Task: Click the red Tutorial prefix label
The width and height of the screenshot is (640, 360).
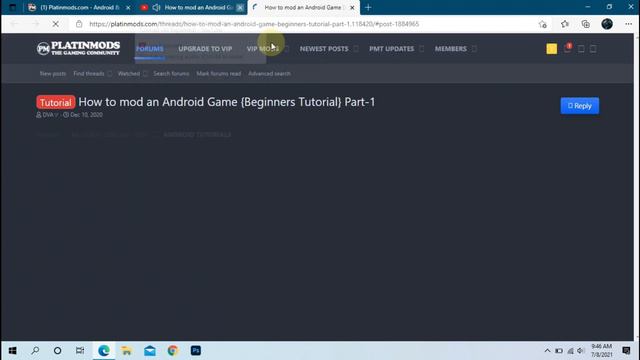Action: coord(56,102)
